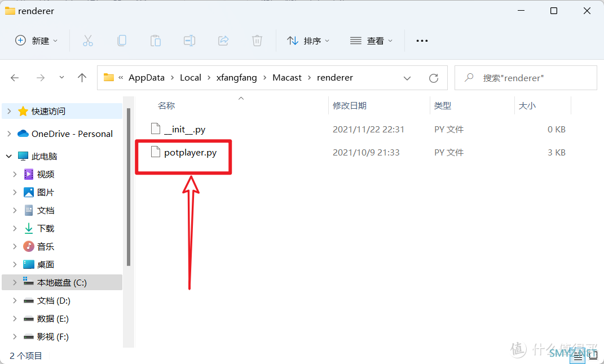Switch to large icons view in status bar
The image size is (604, 364).
click(x=593, y=357)
